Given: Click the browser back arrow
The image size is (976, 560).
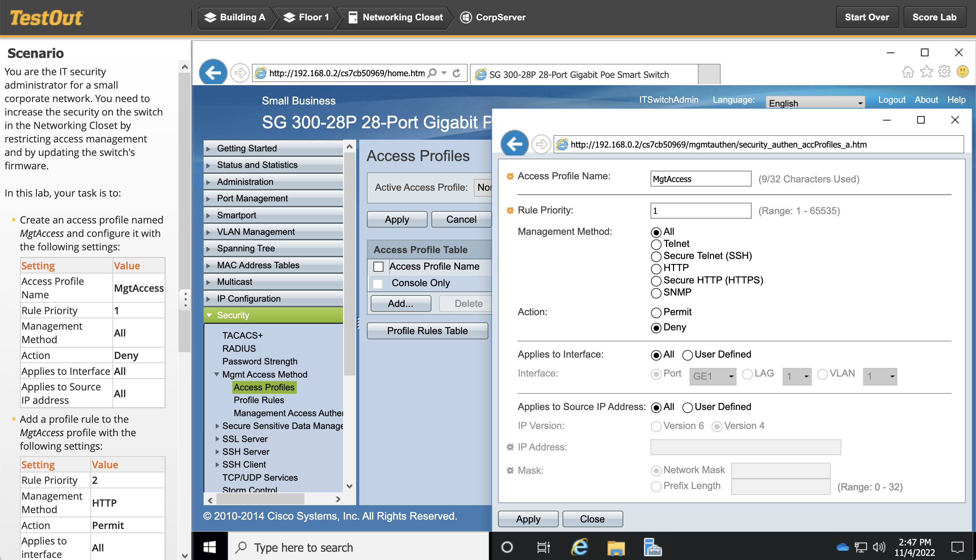Looking at the screenshot, I should [213, 72].
